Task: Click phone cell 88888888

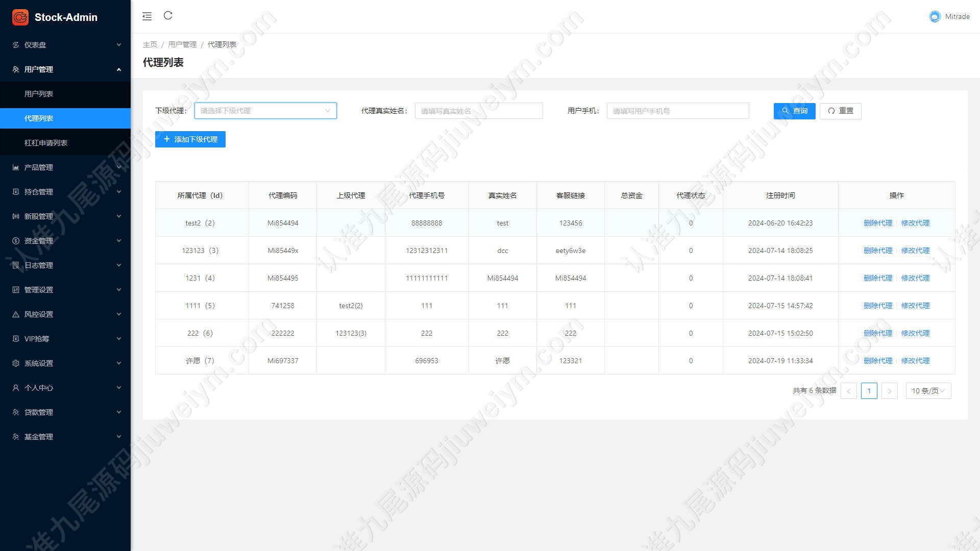Action: [x=427, y=223]
